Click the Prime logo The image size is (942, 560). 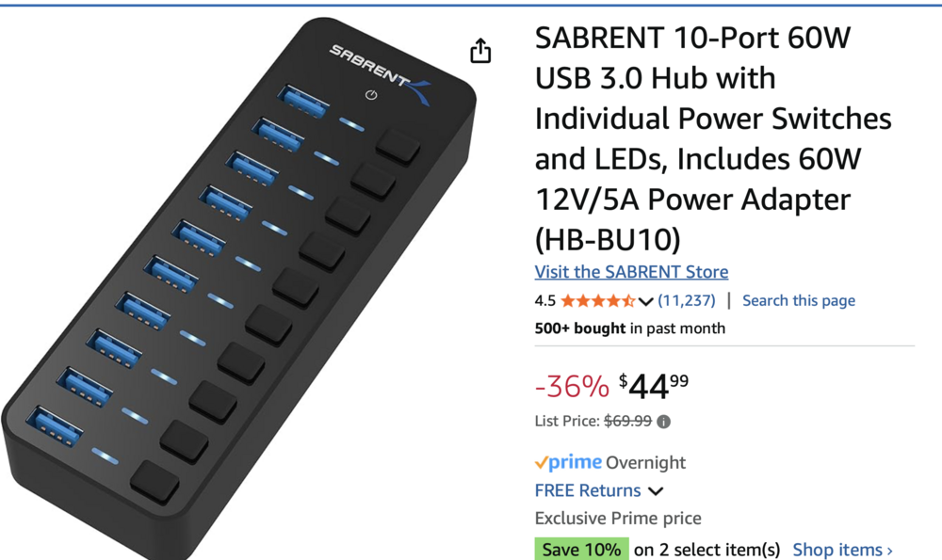568,462
